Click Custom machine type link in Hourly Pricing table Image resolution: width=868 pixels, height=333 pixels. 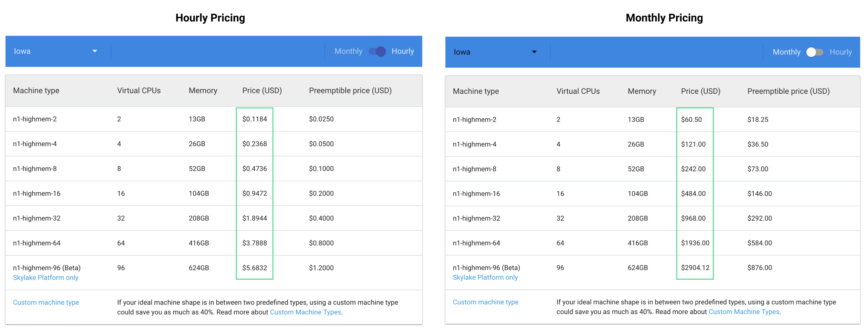(x=46, y=302)
